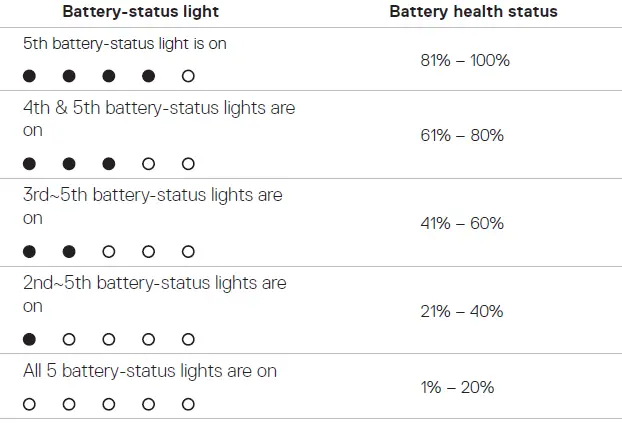Click the only filled dot in the 21%–40% row

point(29,340)
